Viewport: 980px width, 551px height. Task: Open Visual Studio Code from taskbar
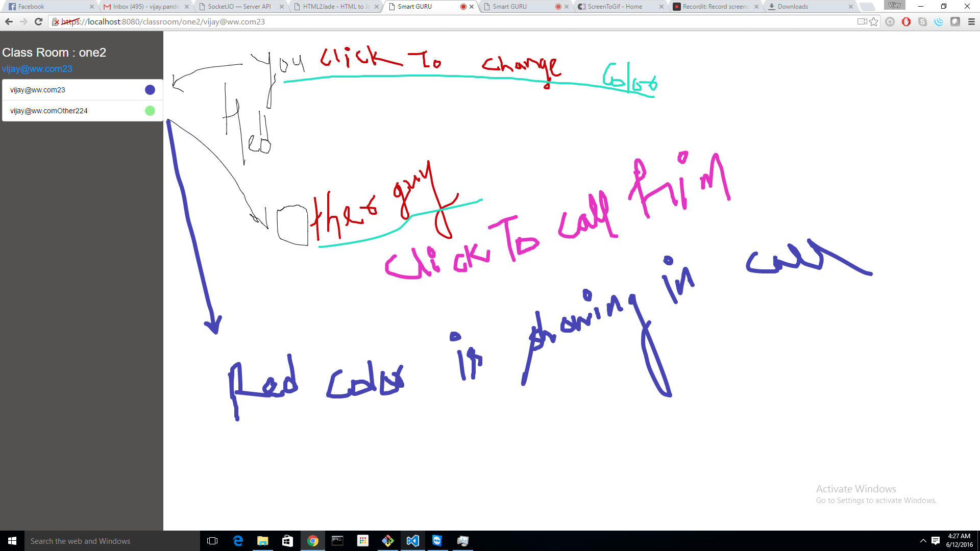[x=412, y=541]
